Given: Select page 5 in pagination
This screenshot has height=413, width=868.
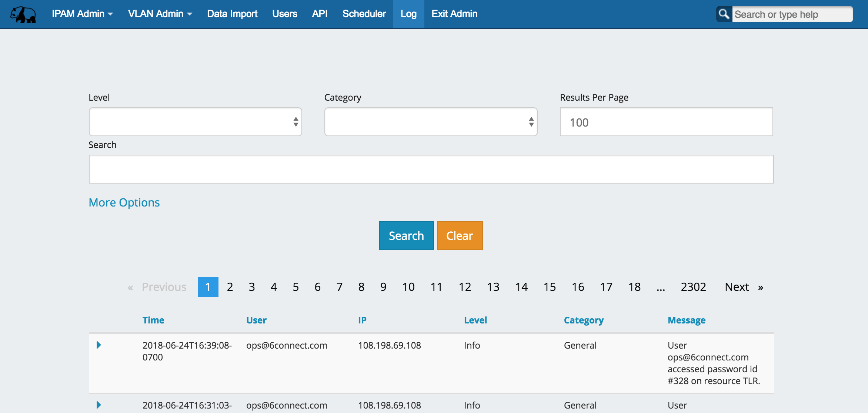Looking at the screenshot, I should [296, 287].
